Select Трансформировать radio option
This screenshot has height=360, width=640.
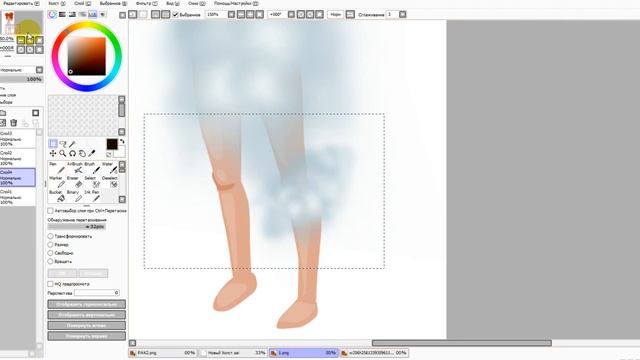[51, 236]
